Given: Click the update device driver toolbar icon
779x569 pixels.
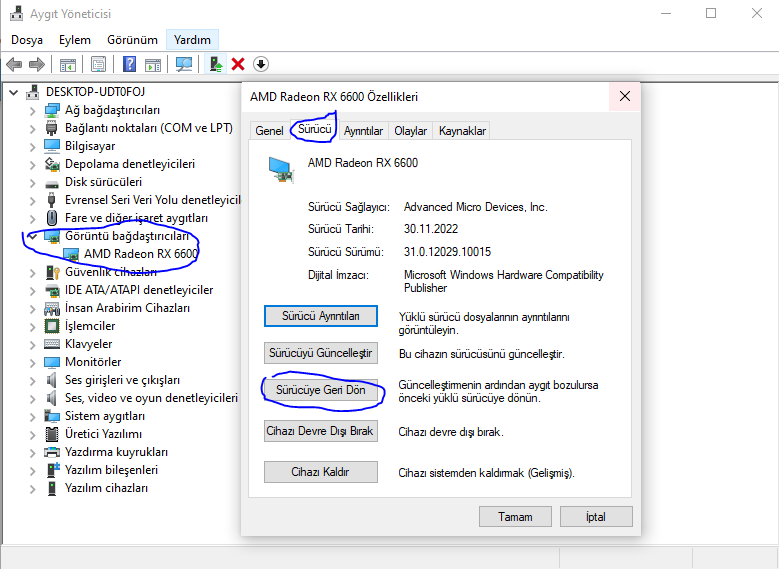Looking at the screenshot, I should coord(216,64).
